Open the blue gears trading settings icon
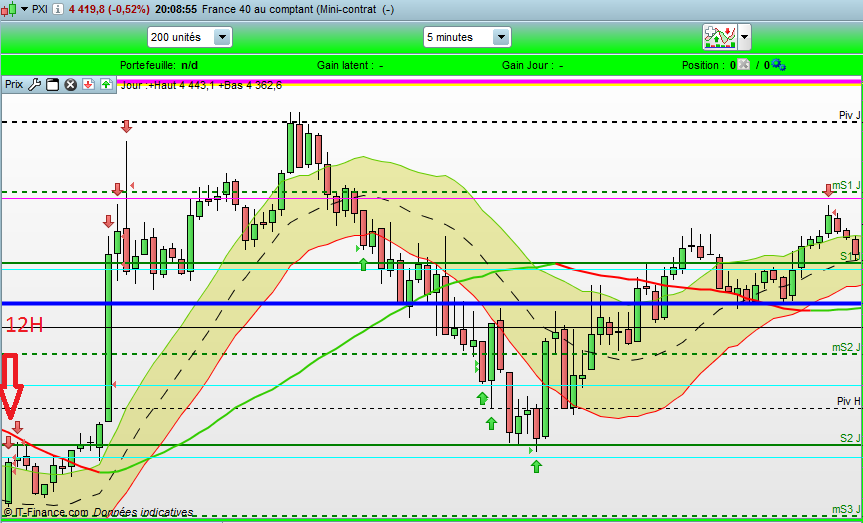Viewport: 863px width, 523px height. click(778, 65)
